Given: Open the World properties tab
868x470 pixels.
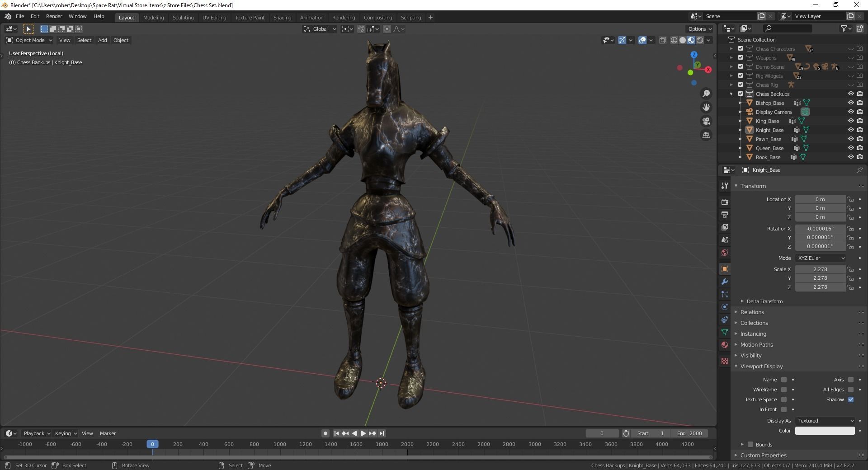Looking at the screenshot, I should click(725, 253).
